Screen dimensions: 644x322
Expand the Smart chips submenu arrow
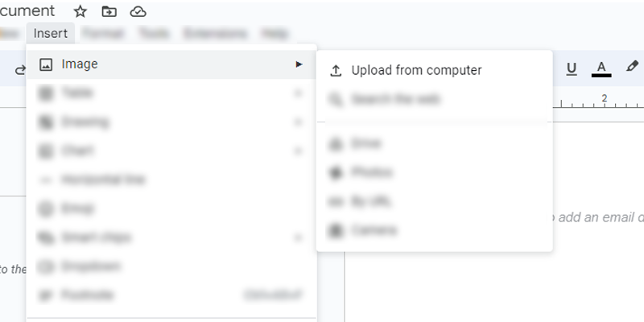pyautogui.click(x=299, y=237)
